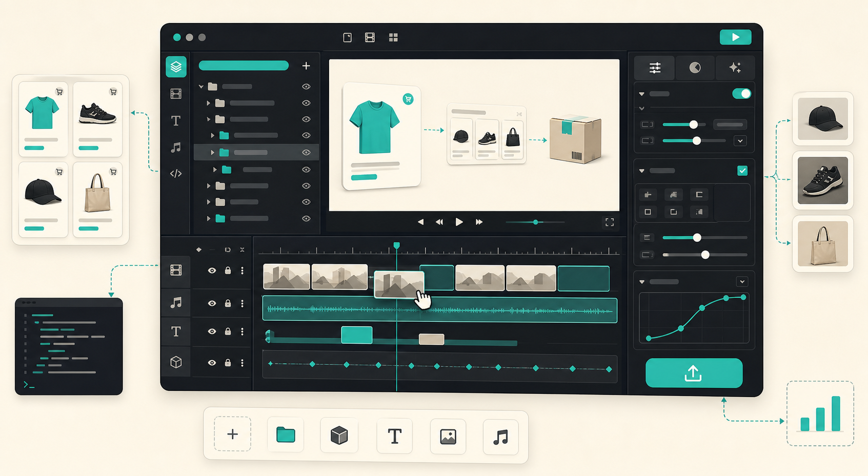868x476 pixels.
Task: Play the preview with the center play button
Action: click(x=459, y=222)
